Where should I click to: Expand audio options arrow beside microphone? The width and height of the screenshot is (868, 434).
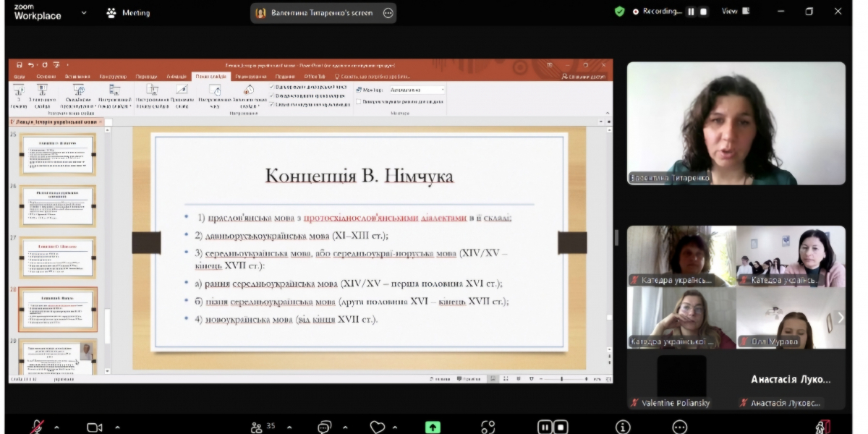pos(56,427)
